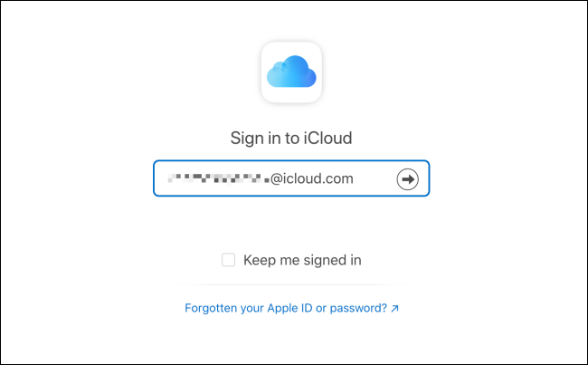
Task: Click the divider line under the checkbox
Action: tap(291, 284)
